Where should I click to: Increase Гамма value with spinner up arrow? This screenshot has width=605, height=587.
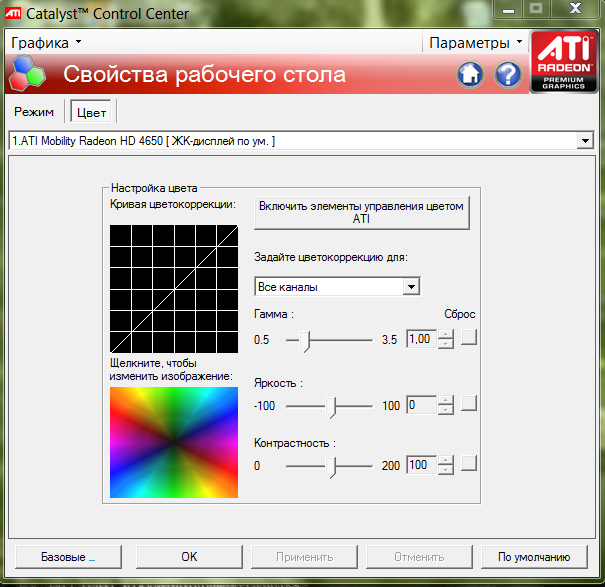[x=445, y=334]
